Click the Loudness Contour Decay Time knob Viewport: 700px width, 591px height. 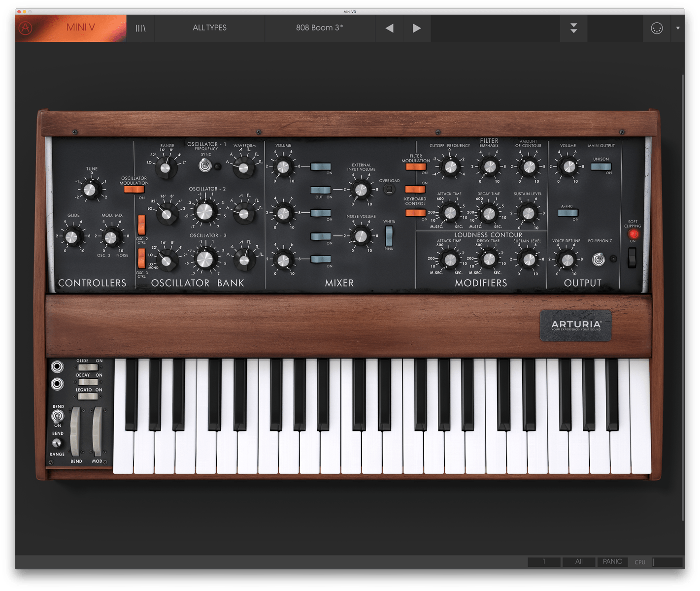click(489, 259)
